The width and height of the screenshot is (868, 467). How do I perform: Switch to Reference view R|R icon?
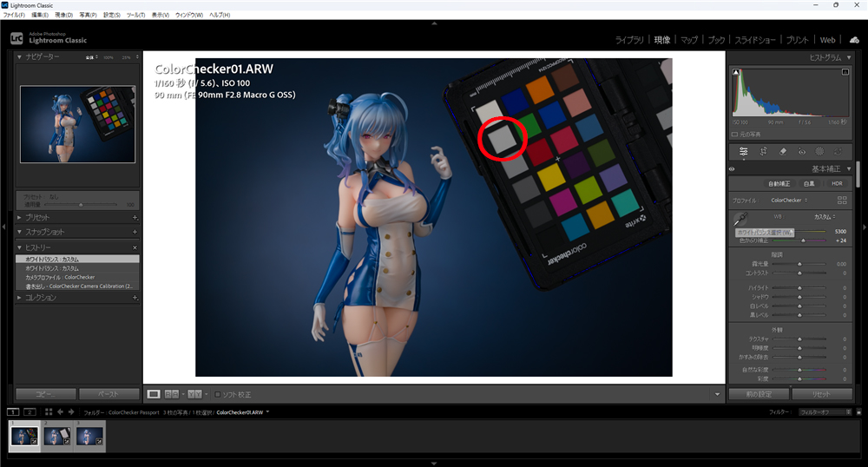point(172,394)
